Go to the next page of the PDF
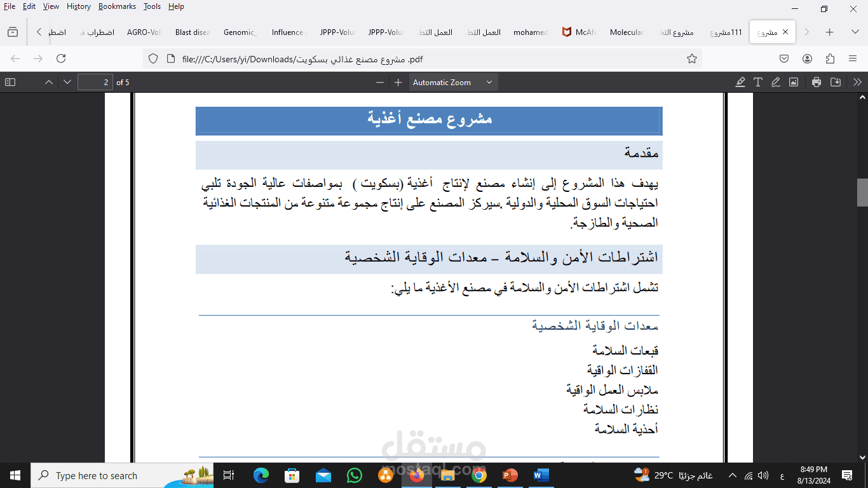868x488 pixels. pyautogui.click(x=67, y=81)
